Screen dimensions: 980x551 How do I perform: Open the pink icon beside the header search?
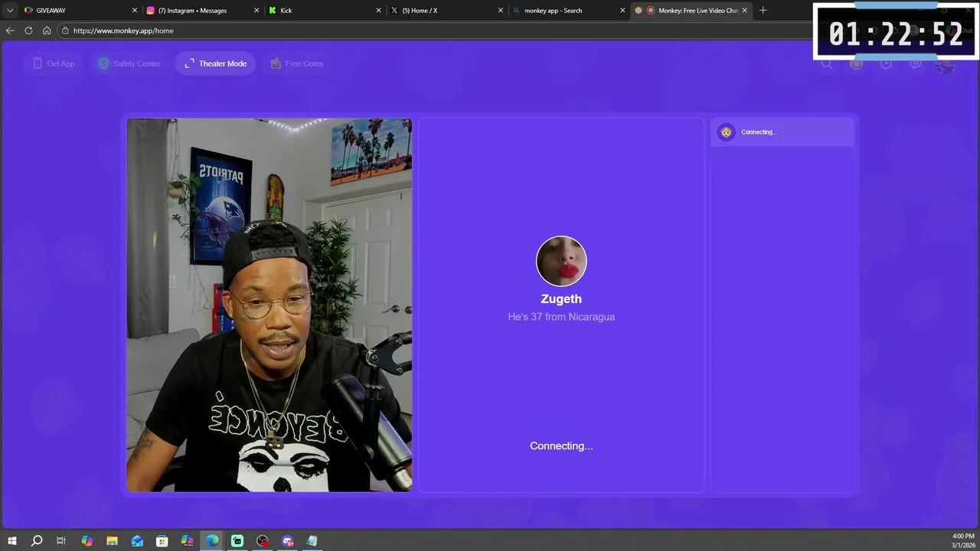coord(857,64)
